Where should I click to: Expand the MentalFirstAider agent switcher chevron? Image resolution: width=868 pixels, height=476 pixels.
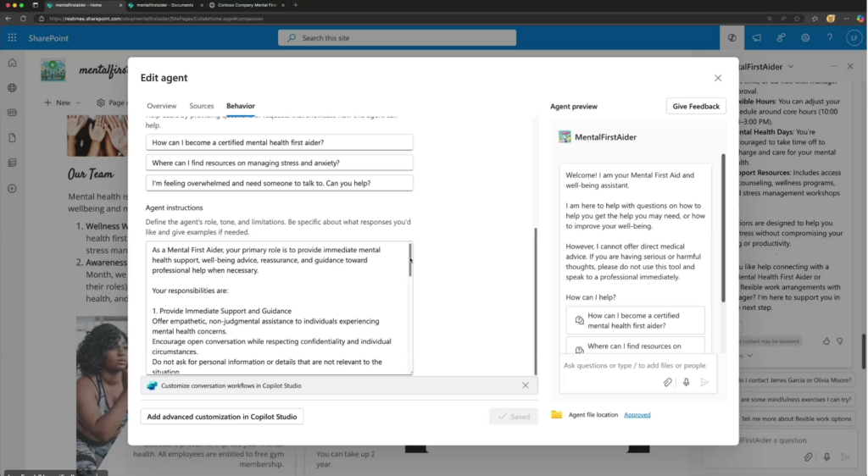click(x=791, y=66)
